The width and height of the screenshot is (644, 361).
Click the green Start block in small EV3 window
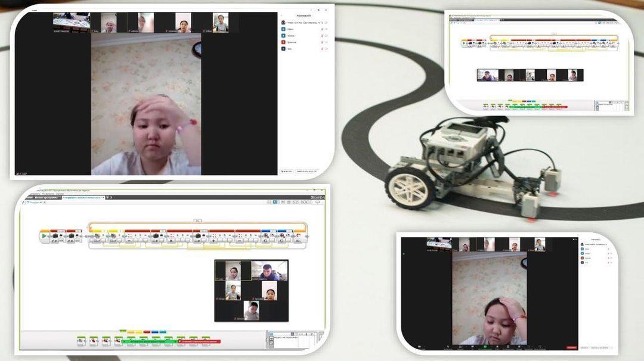pos(464,43)
